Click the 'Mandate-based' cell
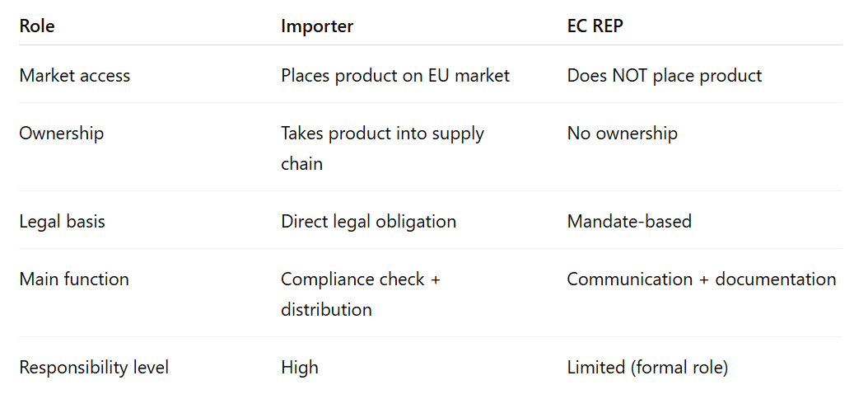Viewport: 868px width, 413px height. point(629,222)
